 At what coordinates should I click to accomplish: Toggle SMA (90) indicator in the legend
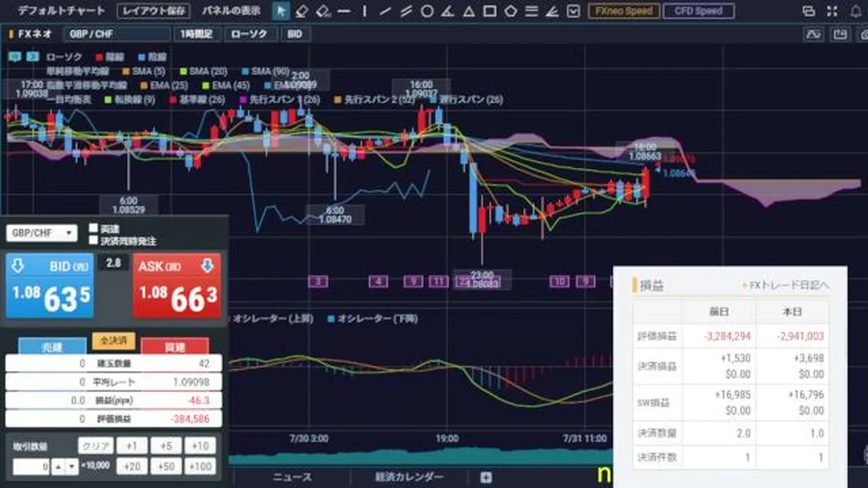click(x=265, y=71)
